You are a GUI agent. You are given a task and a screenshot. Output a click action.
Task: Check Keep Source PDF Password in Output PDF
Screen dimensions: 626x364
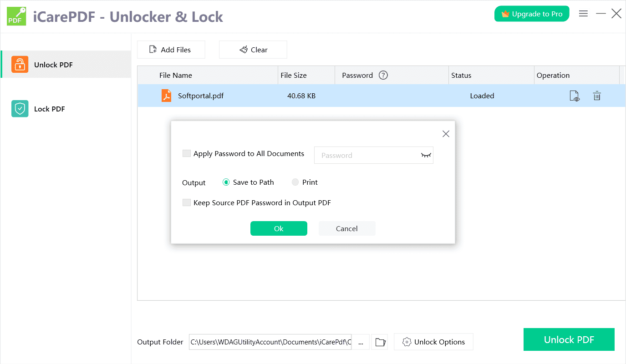point(186,202)
